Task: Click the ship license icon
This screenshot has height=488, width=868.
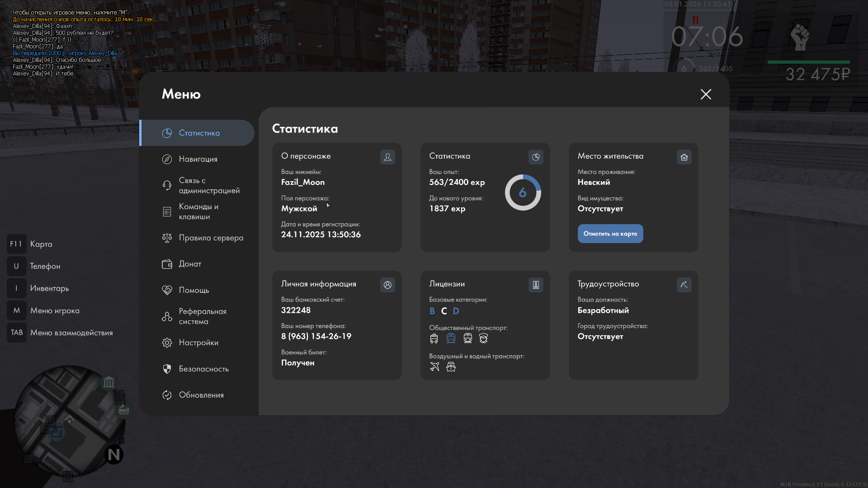Action: pyautogui.click(x=451, y=367)
